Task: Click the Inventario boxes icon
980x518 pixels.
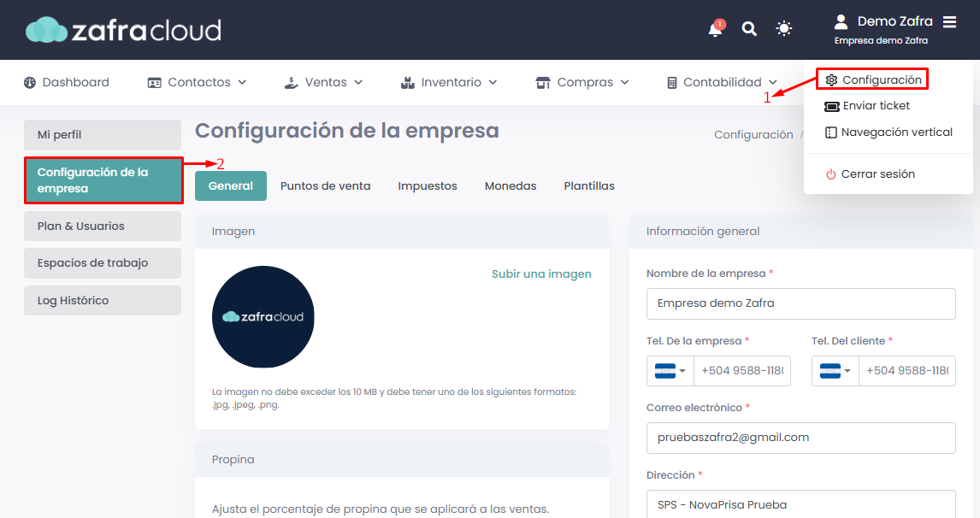Action: [408, 82]
